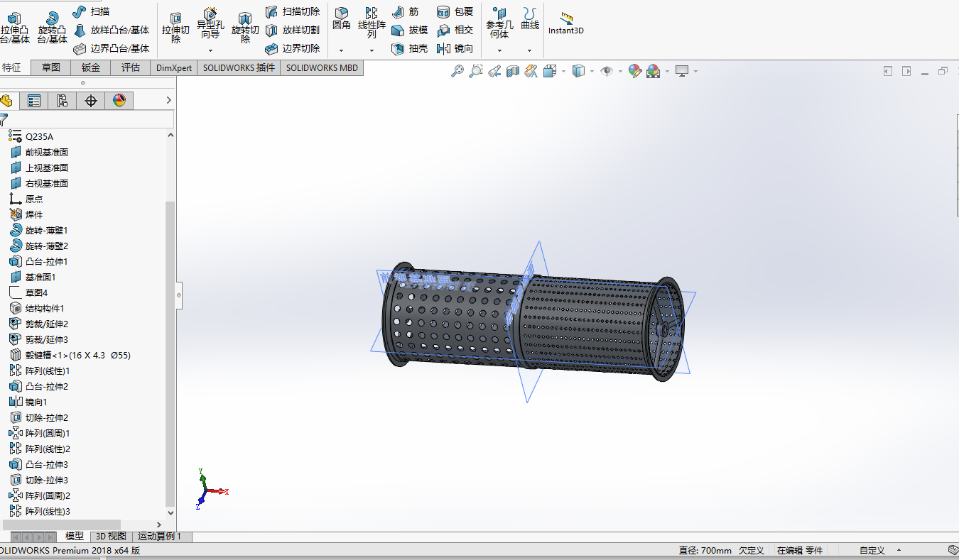Image resolution: width=959 pixels, height=560 pixels.
Task: Select the 阵列(圆周)1 feature
Action: [x=40, y=433]
